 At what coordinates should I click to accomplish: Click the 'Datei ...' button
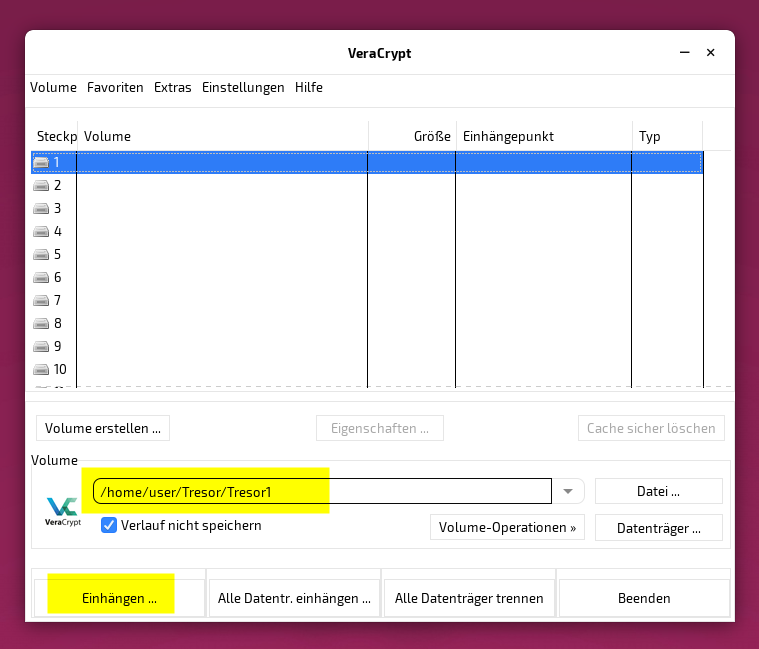658,491
